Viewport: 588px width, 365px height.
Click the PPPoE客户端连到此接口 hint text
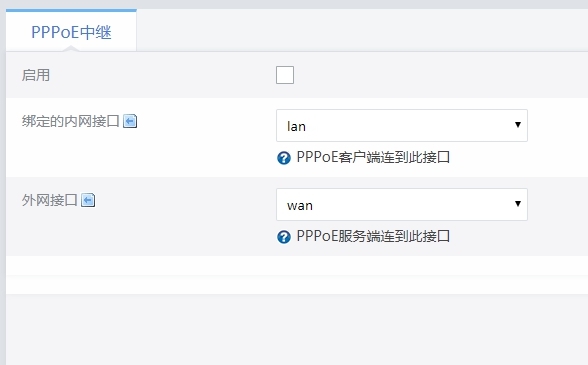tap(373, 157)
